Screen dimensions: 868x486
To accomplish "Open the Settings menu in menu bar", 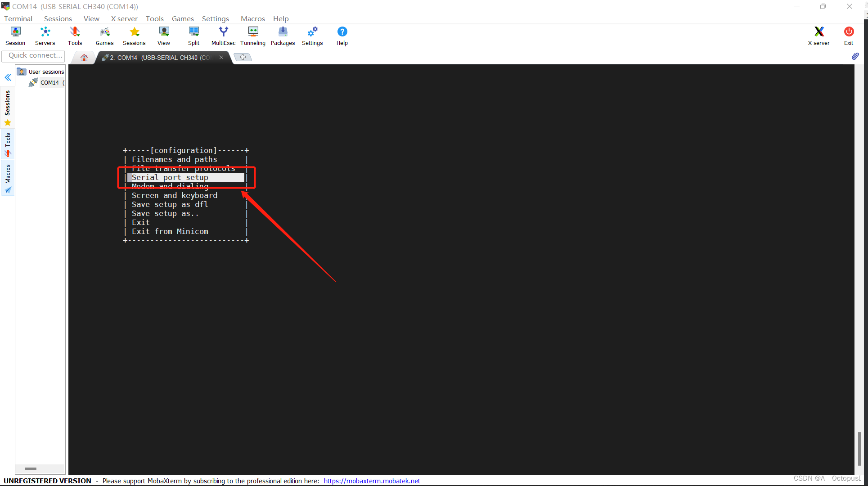I will 216,18.
